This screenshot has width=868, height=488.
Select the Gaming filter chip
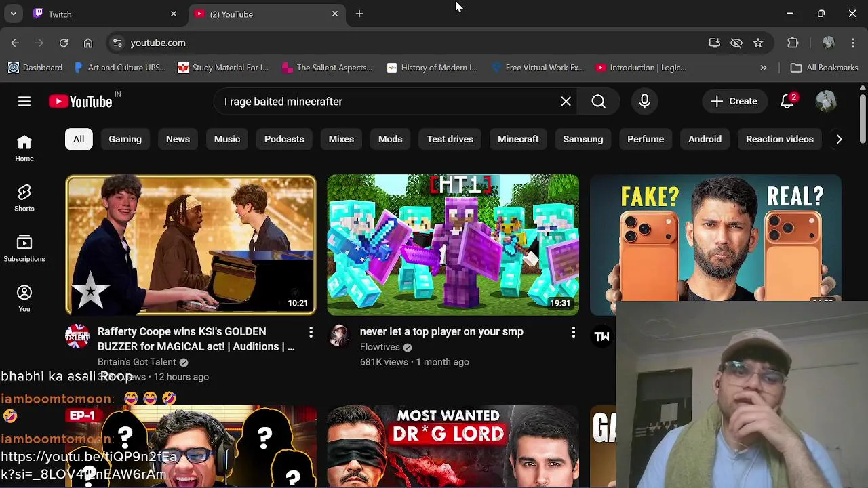tap(125, 139)
